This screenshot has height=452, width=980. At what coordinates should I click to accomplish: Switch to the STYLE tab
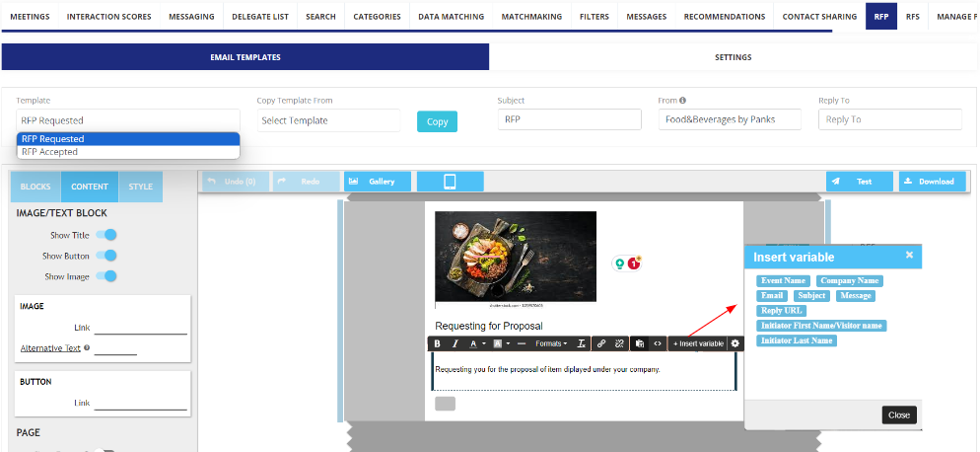(141, 187)
